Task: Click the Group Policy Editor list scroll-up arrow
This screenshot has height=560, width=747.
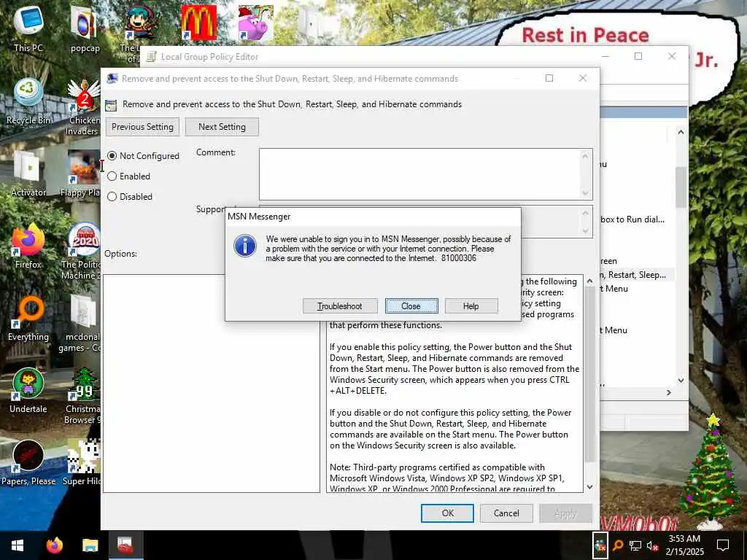Action: click(x=681, y=132)
